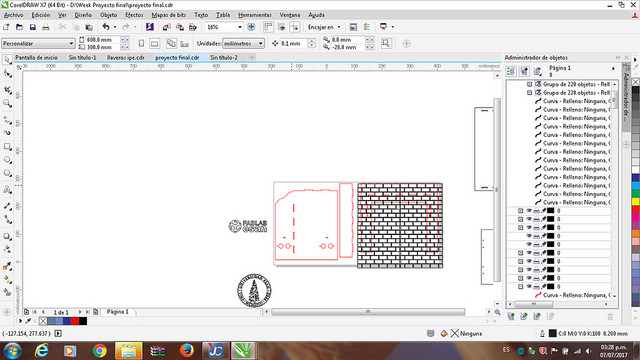Set page orientation to portrait
Image resolution: width=640 pixels, height=360 pixels.
click(x=141, y=43)
